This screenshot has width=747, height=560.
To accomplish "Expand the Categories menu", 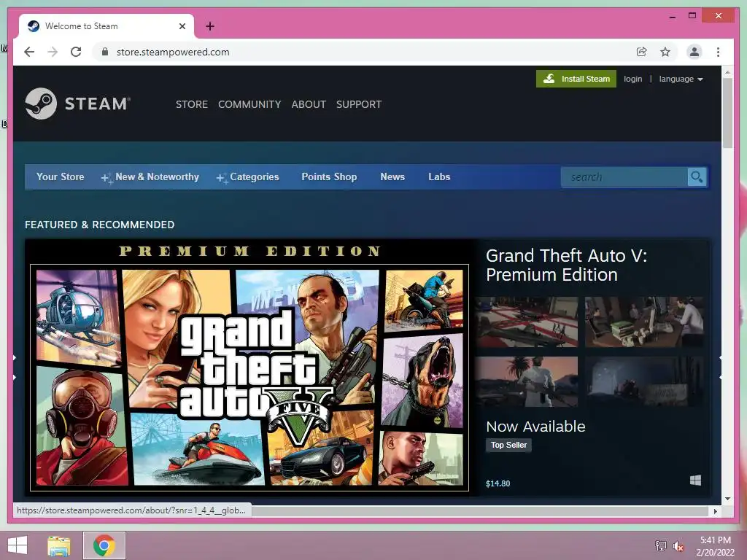I will click(x=248, y=177).
